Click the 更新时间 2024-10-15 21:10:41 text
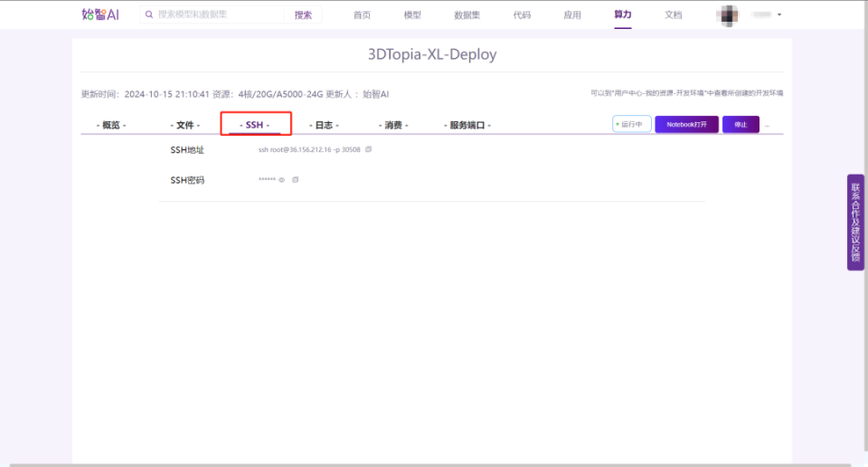Image resolution: width=868 pixels, height=467 pixels. click(x=145, y=94)
